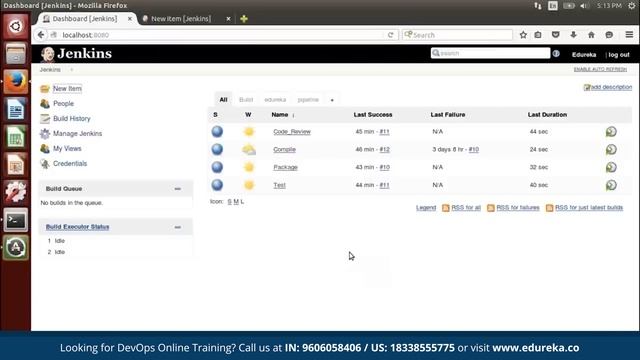Open the system settings gear in top bar

[631, 6]
